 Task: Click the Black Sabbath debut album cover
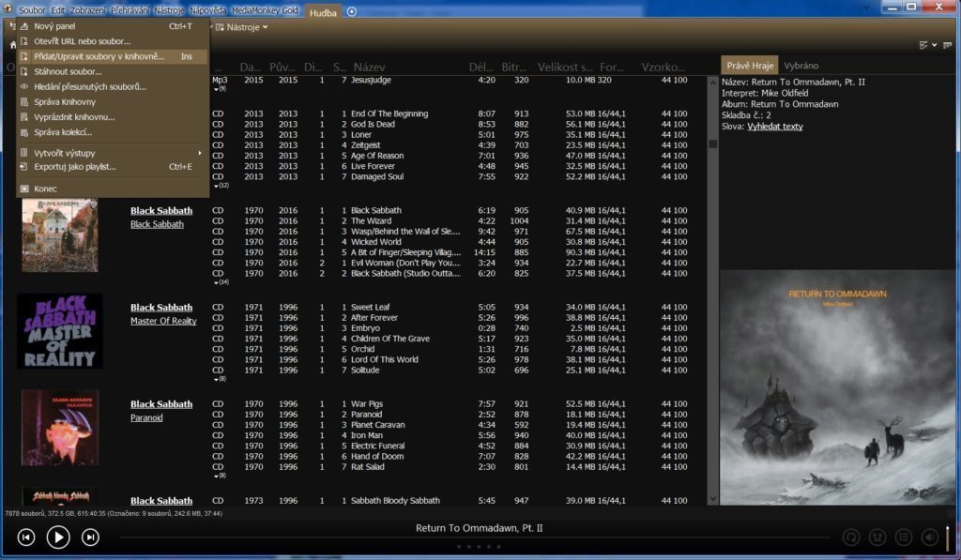coord(60,235)
